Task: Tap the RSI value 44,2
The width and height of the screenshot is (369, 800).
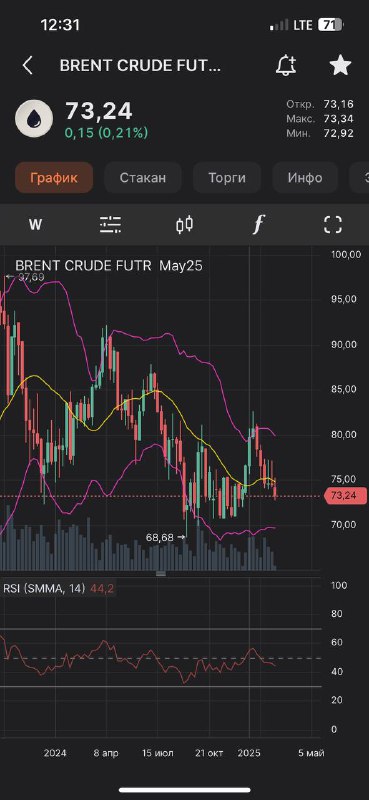Action: coord(102,588)
